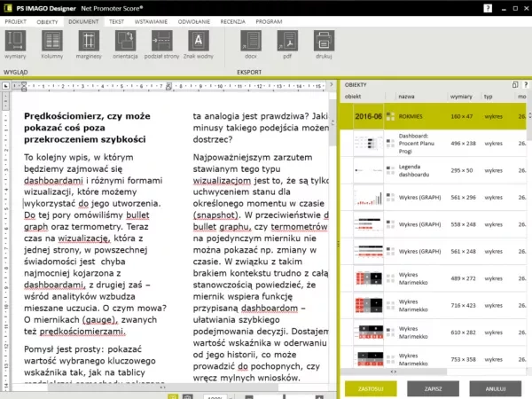Open the help question mark in title bar
This screenshot has width=532, height=399.
487,7
